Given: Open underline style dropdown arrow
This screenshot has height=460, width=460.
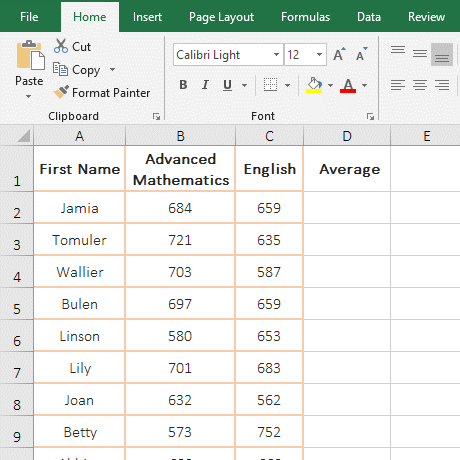Looking at the screenshot, I should click(244, 85).
